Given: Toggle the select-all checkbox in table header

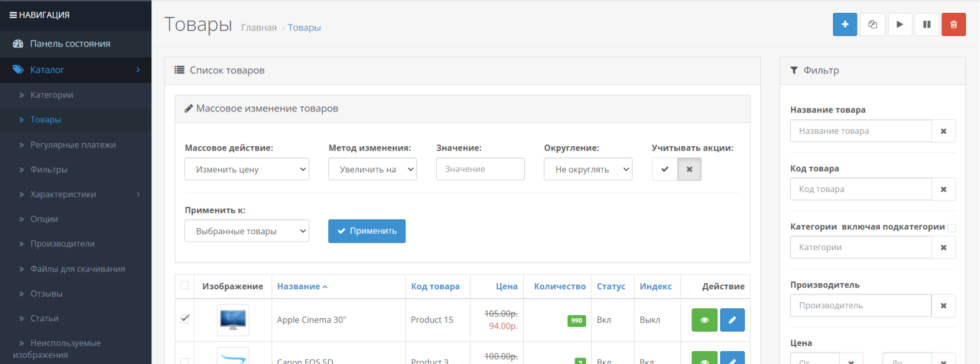Looking at the screenshot, I should click(184, 285).
